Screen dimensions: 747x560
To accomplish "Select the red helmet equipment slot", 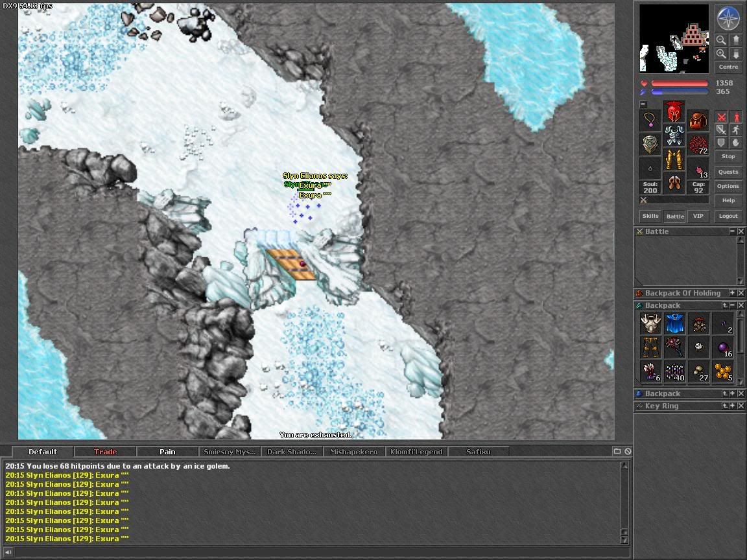I will click(674, 111).
